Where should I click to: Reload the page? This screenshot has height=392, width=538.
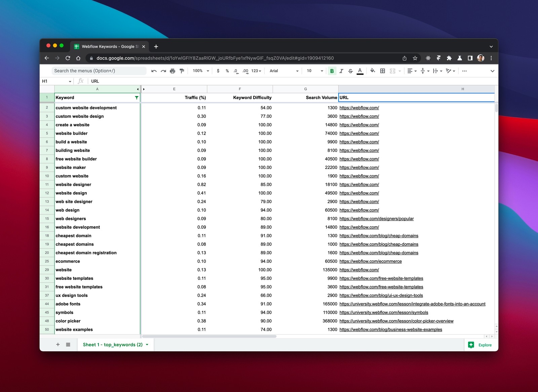click(68, 58)
